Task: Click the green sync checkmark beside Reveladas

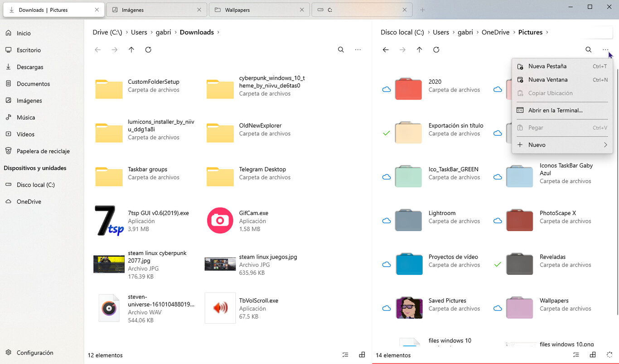Action: [498, 264]
